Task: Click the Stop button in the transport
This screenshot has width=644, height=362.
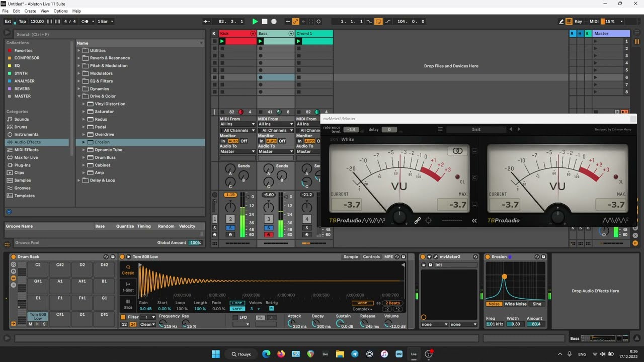Action: [x=265, y=22]
